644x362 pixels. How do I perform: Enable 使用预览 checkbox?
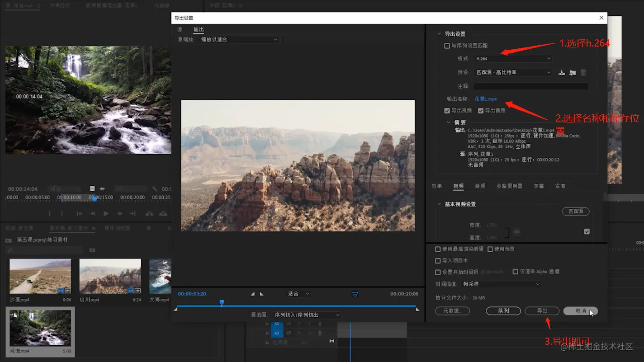pos(490,249)
